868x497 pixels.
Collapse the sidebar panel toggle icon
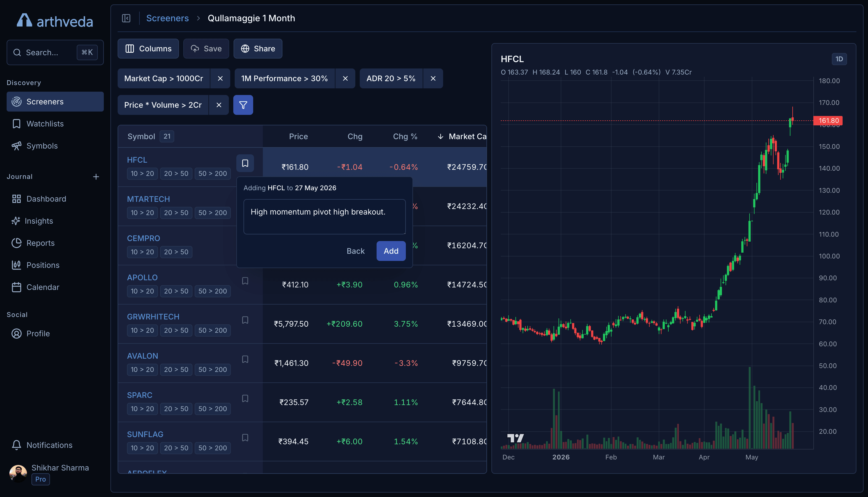126,18
